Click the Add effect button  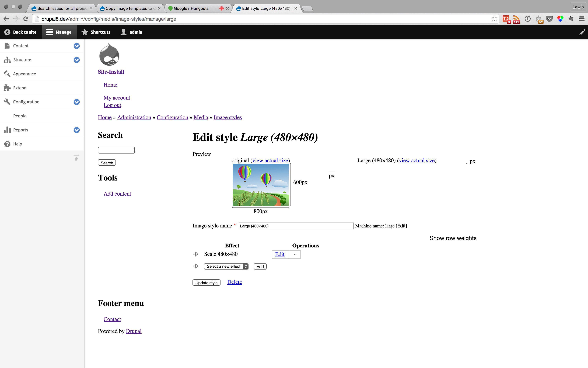260,267
